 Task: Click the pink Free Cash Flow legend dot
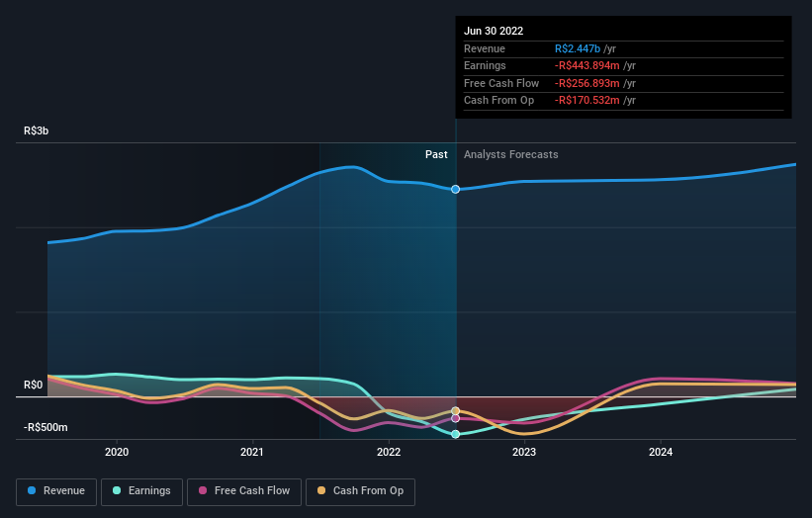[x=203, y=490]
